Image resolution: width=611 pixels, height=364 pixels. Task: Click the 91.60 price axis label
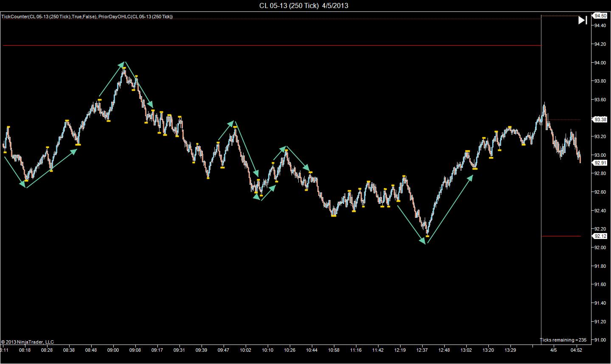tap(600, 284)
